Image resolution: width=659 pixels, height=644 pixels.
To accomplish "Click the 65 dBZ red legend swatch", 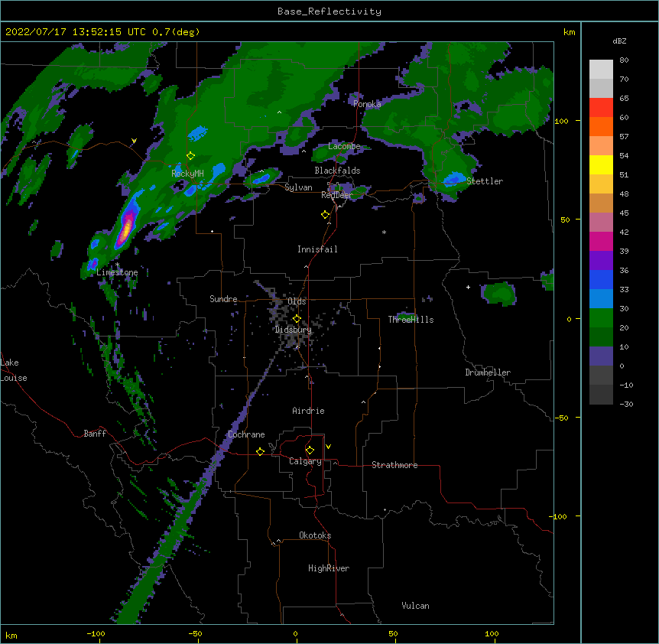I will coord(601,107).
